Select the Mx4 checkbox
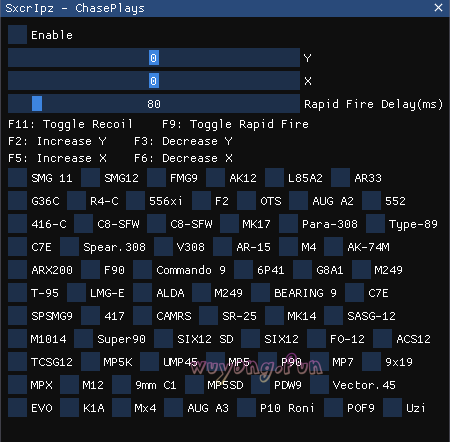This screenshot has height=442, width=450. pos(121,408)
